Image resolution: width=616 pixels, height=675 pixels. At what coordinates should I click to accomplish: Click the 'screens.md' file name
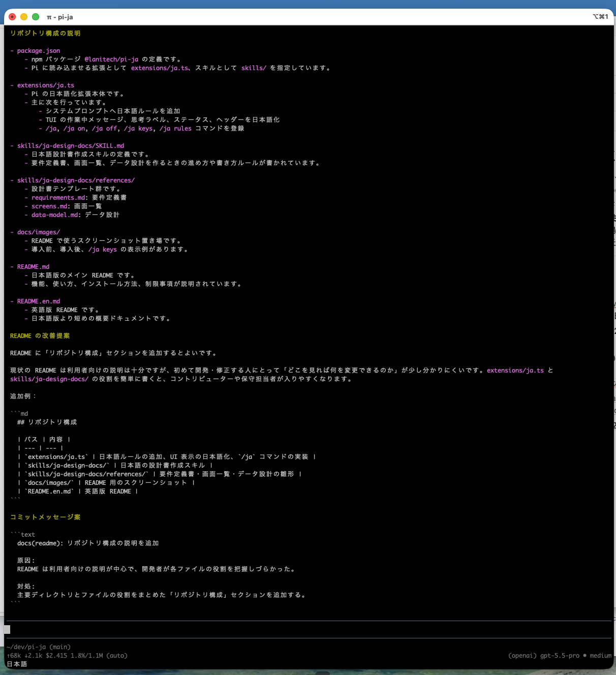pyautogui.click(x=49, y=206)
